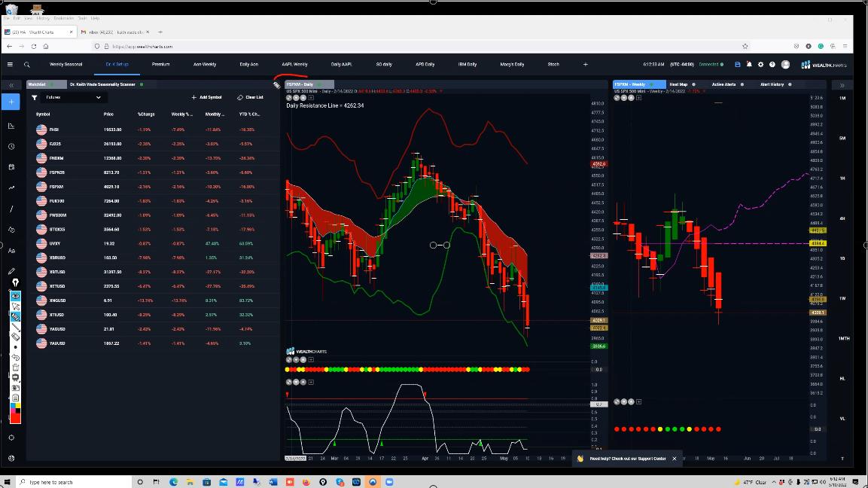Viewport: 868px width, 488px height.
Task: Select the 1H timeframe button
Action: [842, 178]
